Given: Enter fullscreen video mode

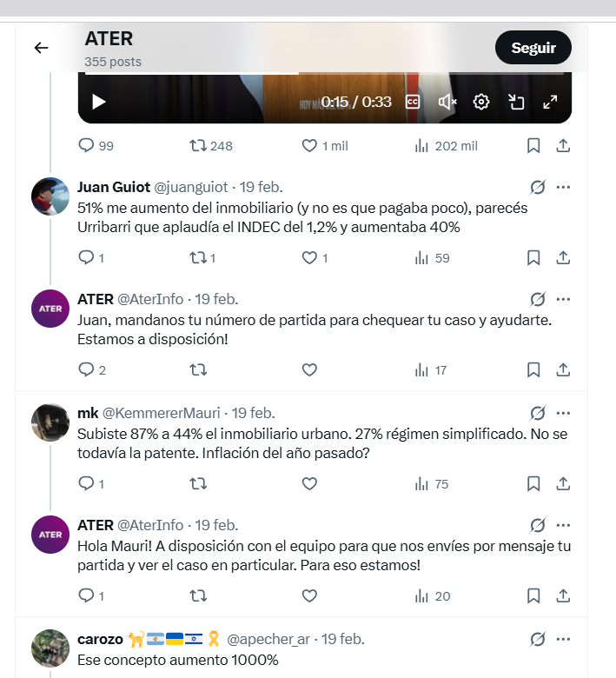Looking at the screenshot, I should [x=550, y=102].
